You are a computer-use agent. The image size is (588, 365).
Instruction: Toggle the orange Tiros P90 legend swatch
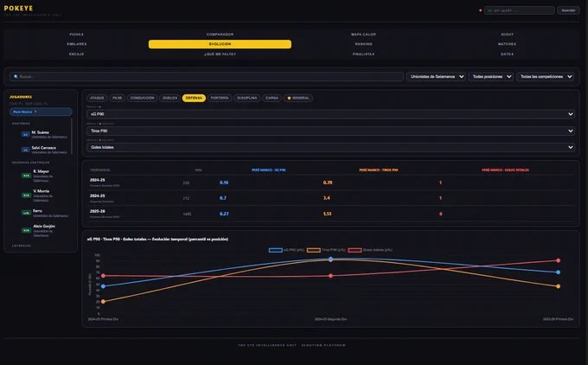(x=314, y=250)
